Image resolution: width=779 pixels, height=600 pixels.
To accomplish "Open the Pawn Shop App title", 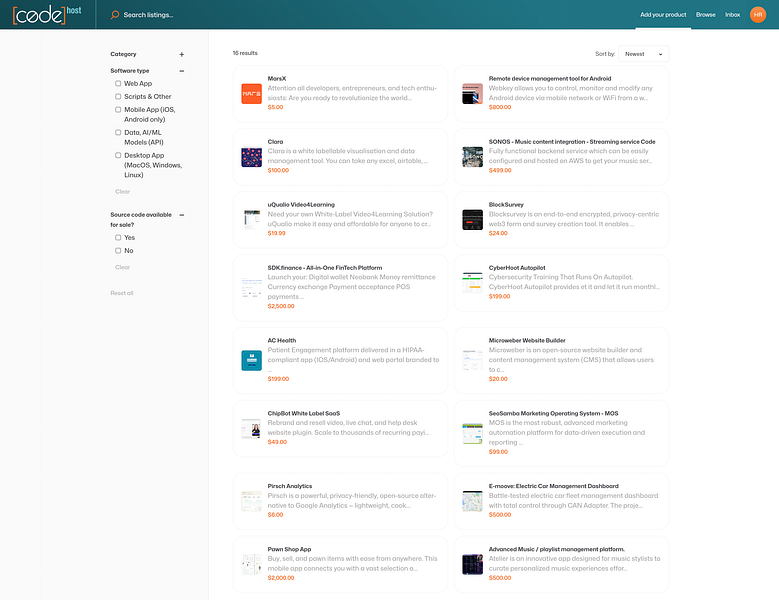I will (289, 549).
